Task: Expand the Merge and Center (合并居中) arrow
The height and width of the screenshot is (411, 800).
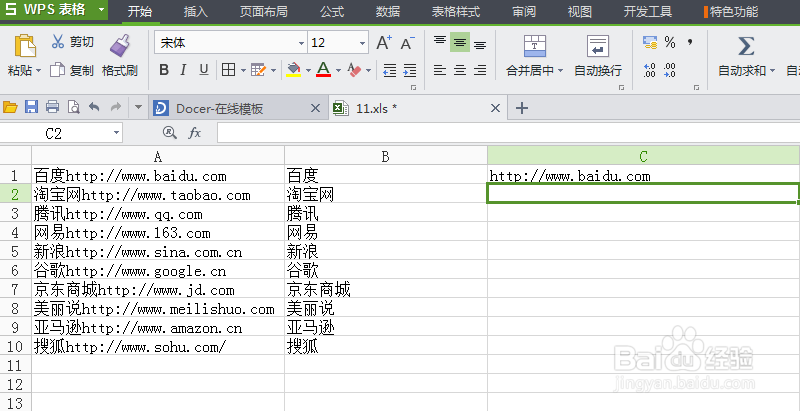Action: pos(560,70)
